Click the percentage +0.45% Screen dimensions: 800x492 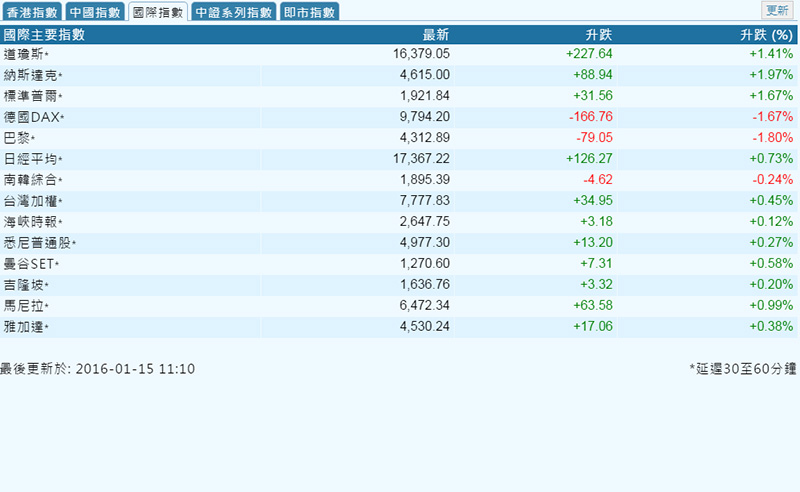[x=771, y=200]
